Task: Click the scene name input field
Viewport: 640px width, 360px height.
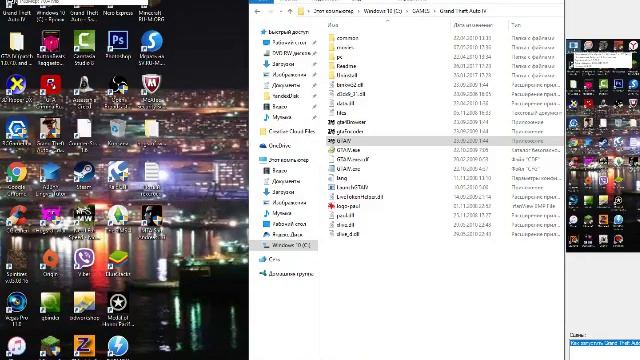Action: 604,344
